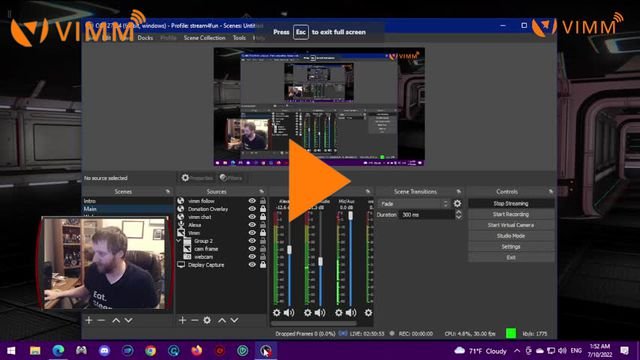Mute the first audio mixer channel speaker
Viewport: 640px width, 360px height.
(x=289, y=313)
